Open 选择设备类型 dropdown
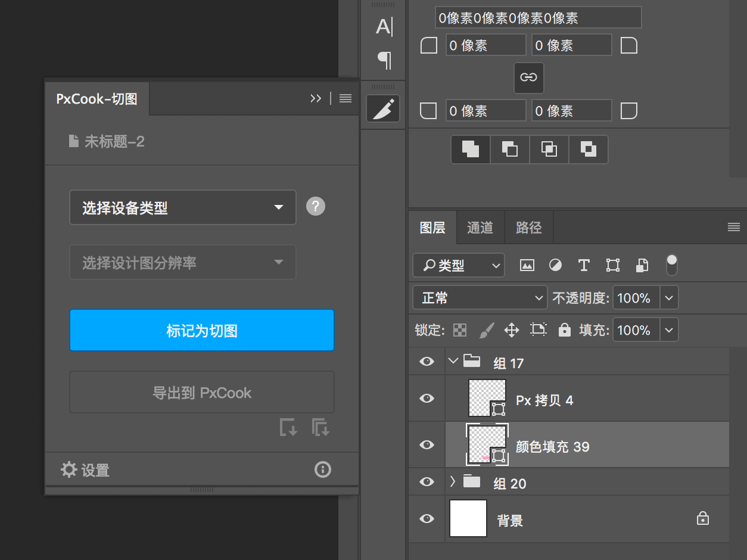 pos(183,207)
